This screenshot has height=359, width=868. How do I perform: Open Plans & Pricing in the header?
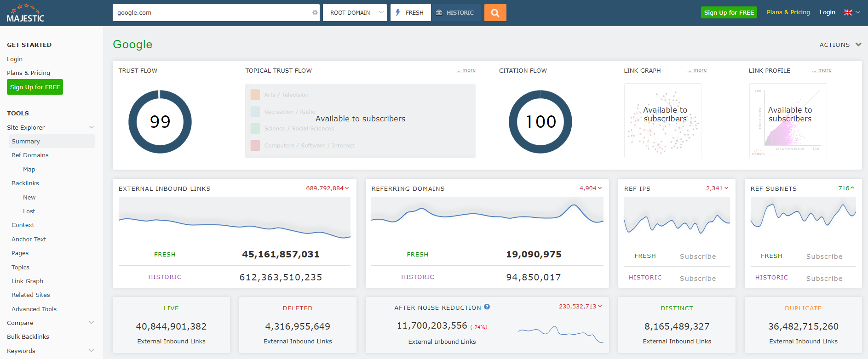click(788, 12)
